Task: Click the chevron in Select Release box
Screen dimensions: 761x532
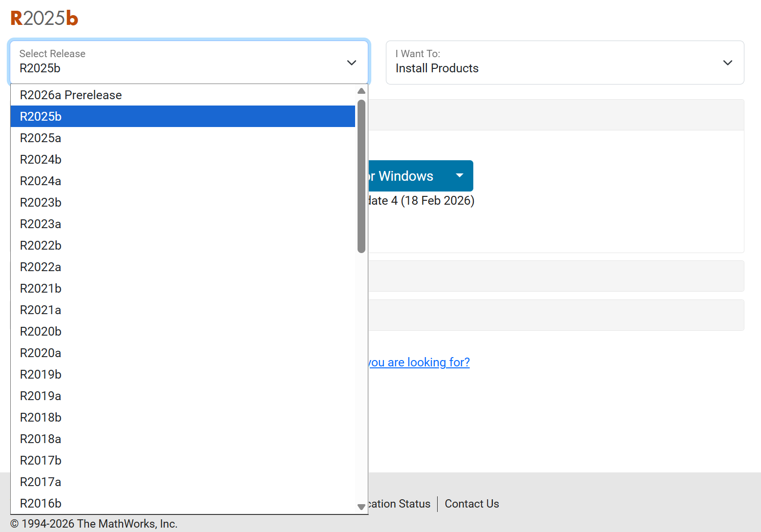Action: [x=352, y=63]
